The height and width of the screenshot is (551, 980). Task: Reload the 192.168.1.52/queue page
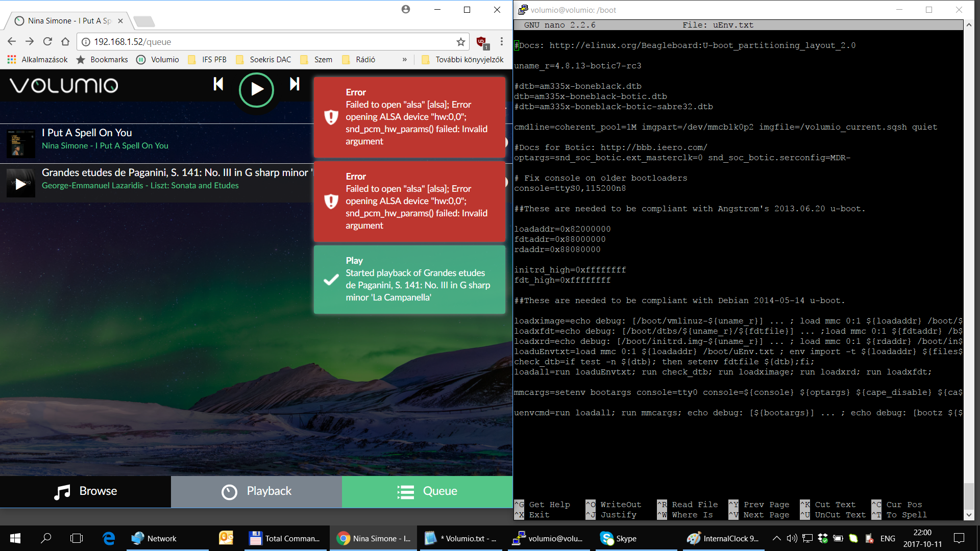click(47, 42)
